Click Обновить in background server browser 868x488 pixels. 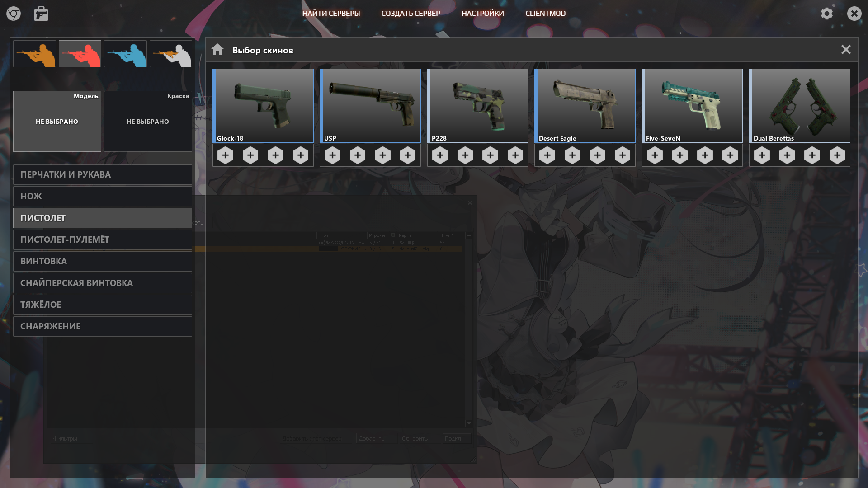click(420, 438)
